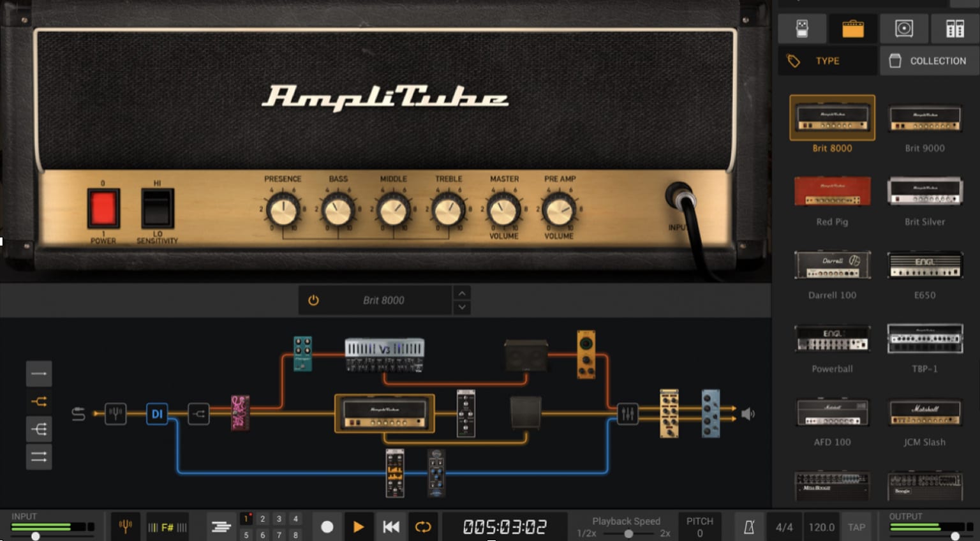Screen dimensions: 980x541
Task: Toggle loop playback
Action: click(423, 527)
